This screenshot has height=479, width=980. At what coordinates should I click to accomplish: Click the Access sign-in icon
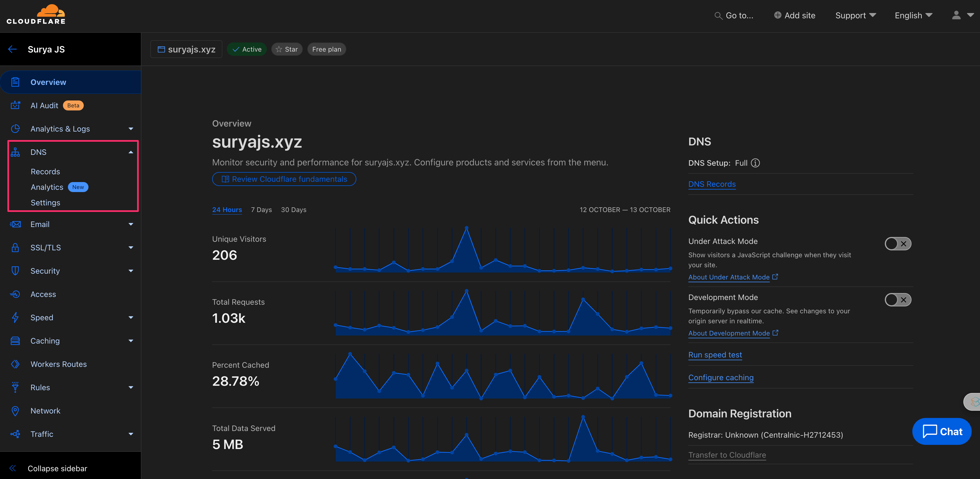(x=15, y=294)
